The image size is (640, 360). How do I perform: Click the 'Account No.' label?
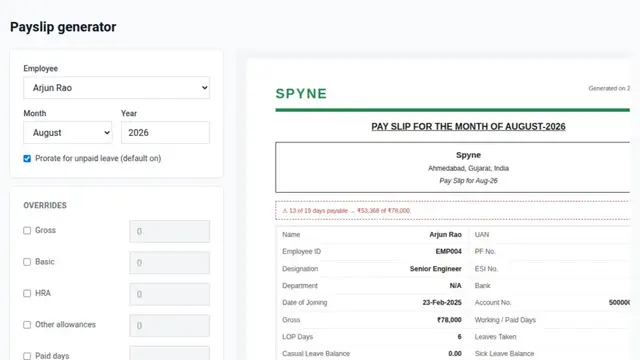pos(493,302)
